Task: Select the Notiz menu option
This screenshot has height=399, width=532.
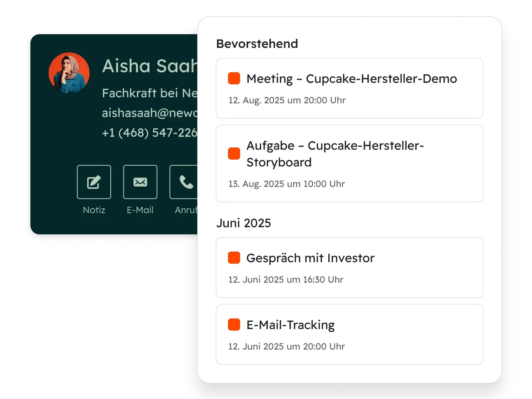Action: 94,210
